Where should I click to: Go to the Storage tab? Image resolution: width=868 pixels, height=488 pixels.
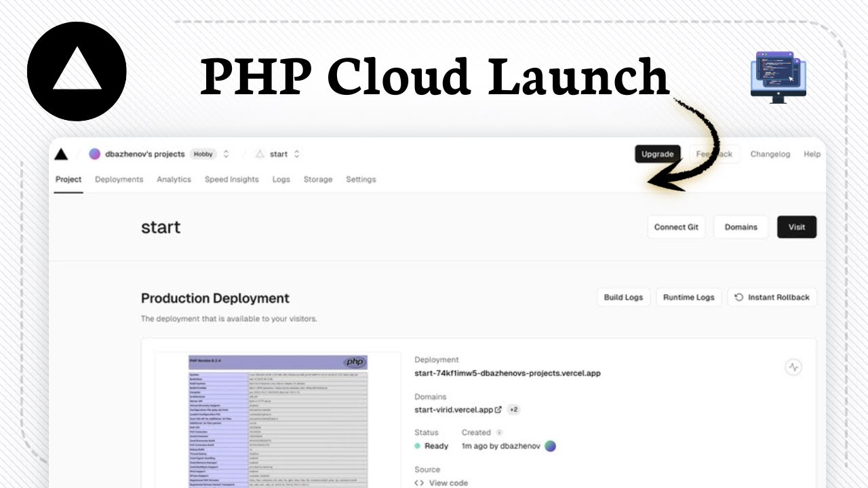point(318,180)
